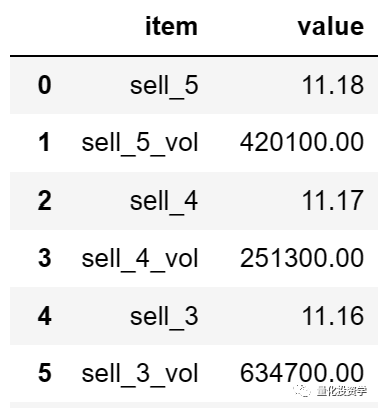Click the value 11.18 cell

click(x=333, y=85)
